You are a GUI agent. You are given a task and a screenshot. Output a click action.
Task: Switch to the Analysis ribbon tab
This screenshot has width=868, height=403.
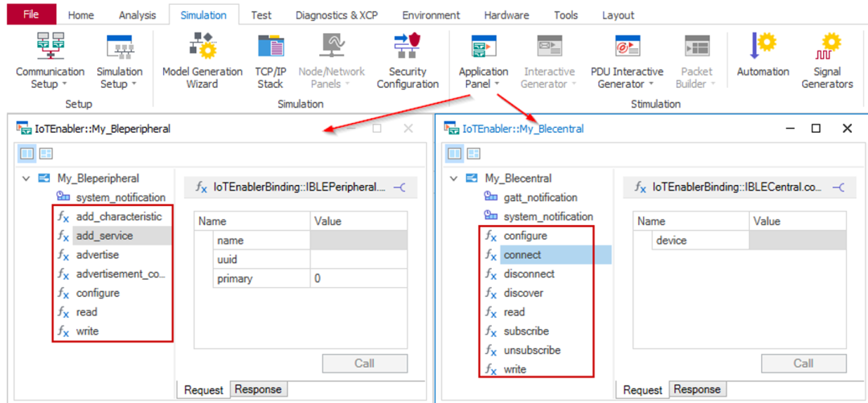[x=137, y=15]
